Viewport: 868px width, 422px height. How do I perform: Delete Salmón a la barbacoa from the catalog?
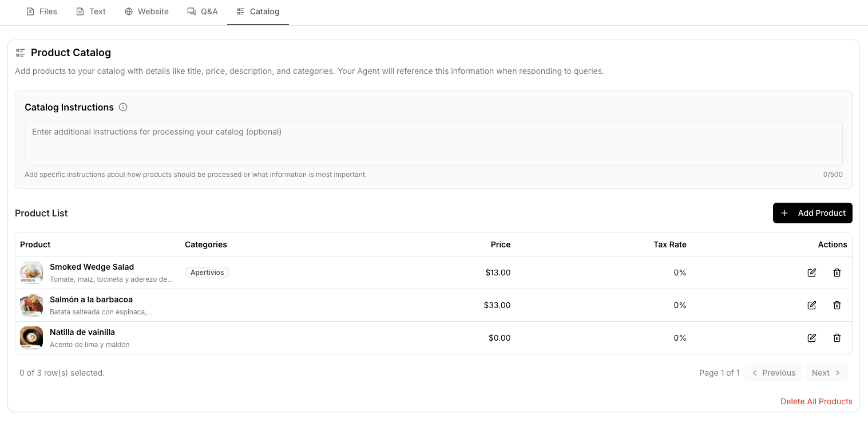[x=837, y=305]
